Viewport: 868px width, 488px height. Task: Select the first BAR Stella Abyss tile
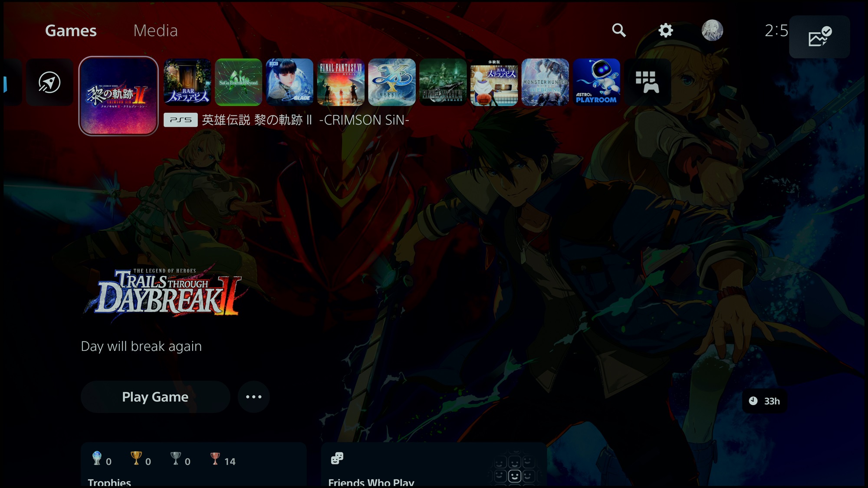click(187, 82)
